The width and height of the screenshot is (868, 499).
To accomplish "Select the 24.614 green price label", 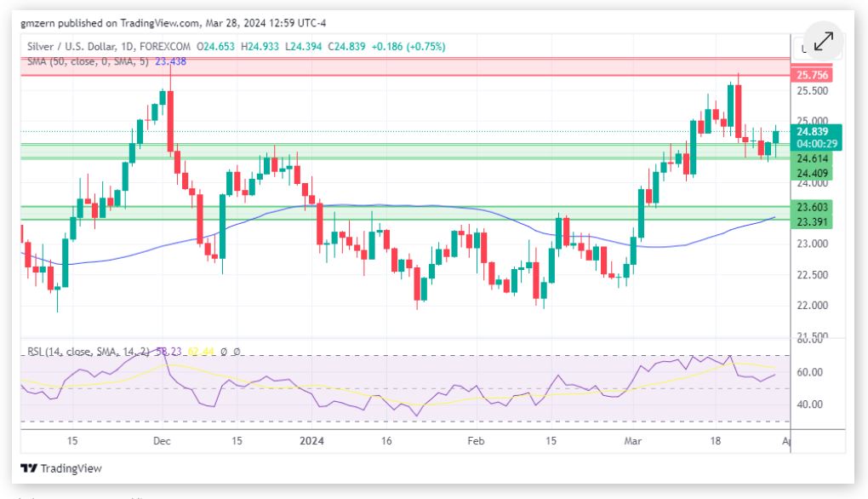I will [812, 159].
